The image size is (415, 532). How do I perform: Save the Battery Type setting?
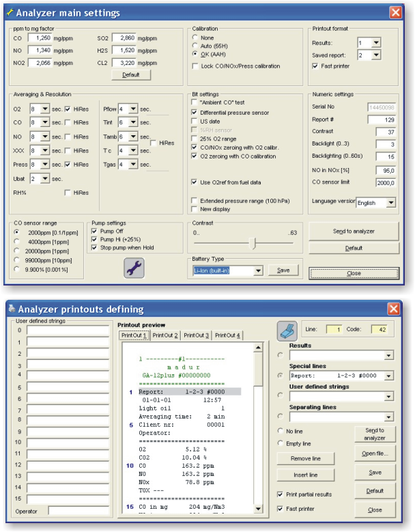(283, 270)
